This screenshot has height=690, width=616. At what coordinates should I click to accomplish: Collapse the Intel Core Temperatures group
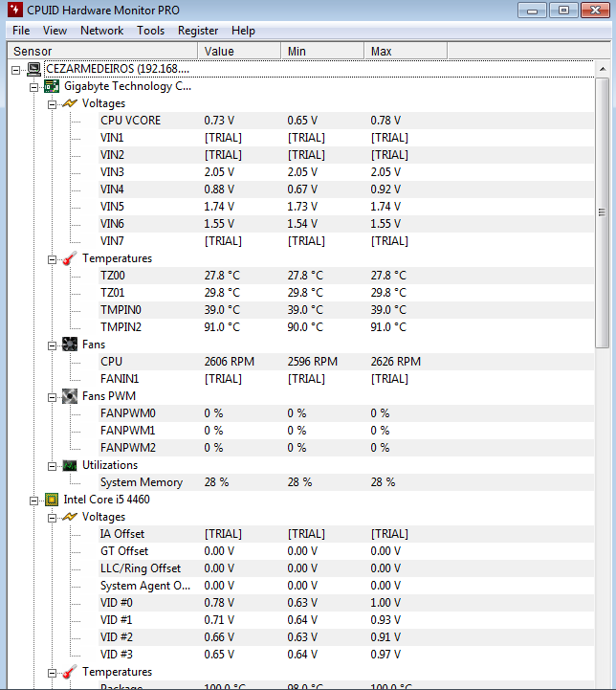click(52, 673)
